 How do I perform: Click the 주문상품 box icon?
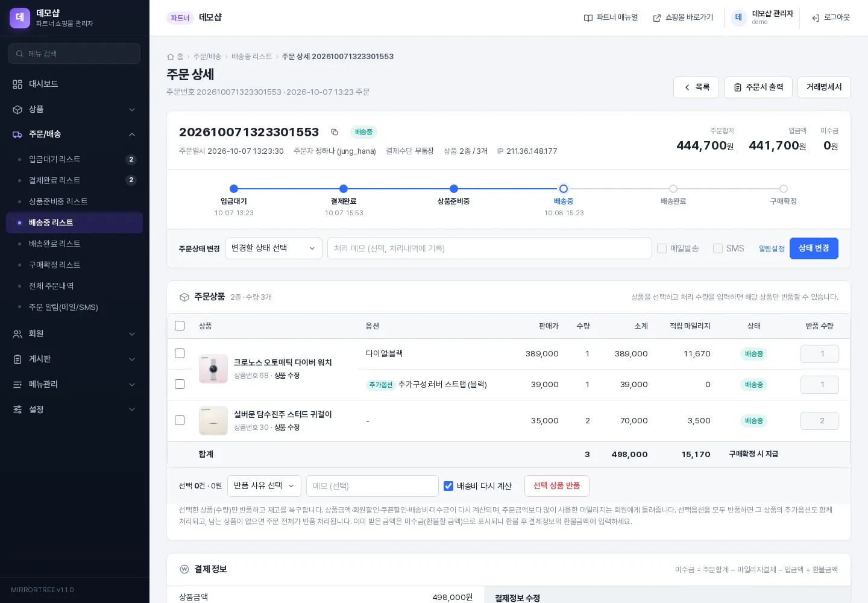[184, 297]
